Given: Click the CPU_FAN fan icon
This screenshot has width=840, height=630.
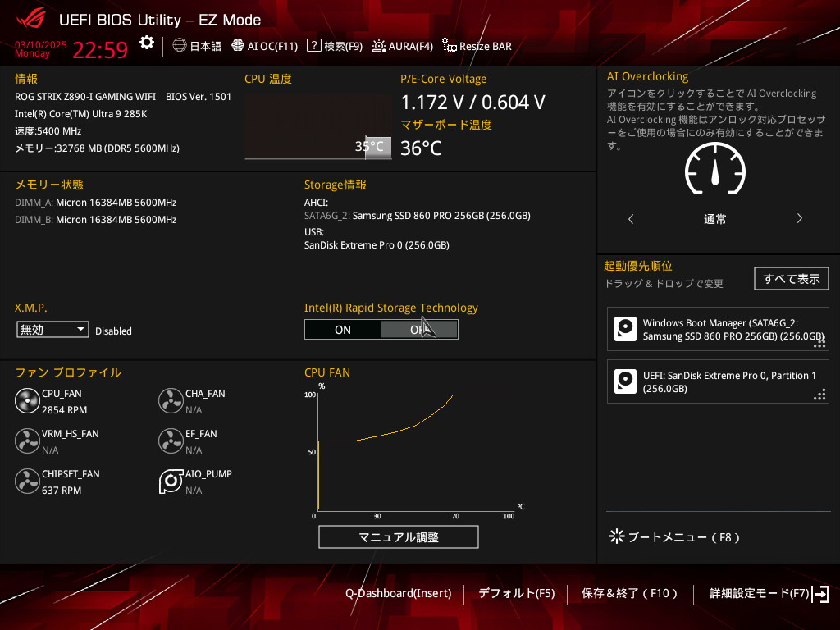Looking at the screenshot, I should (27, 400).
